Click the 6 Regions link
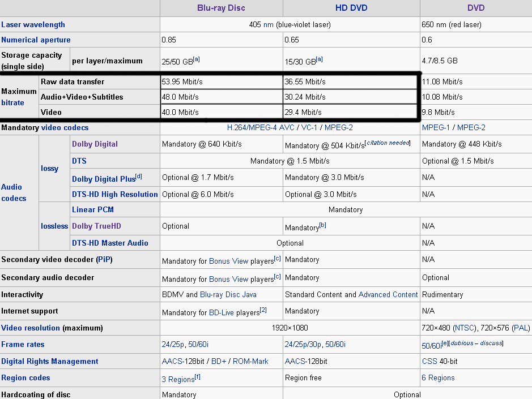This screenshot has width=532, height=399. coord(438,377)
